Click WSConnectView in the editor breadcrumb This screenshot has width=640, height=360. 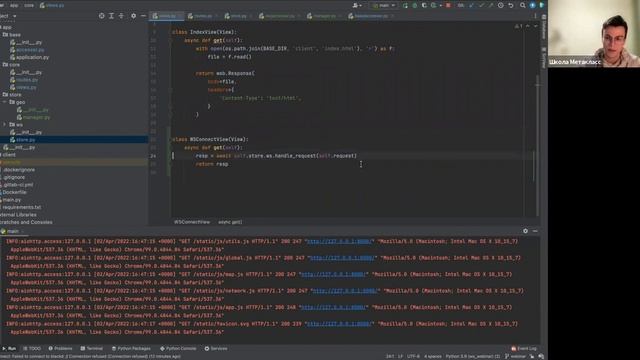pyautogui.click(x=192, y=222)
